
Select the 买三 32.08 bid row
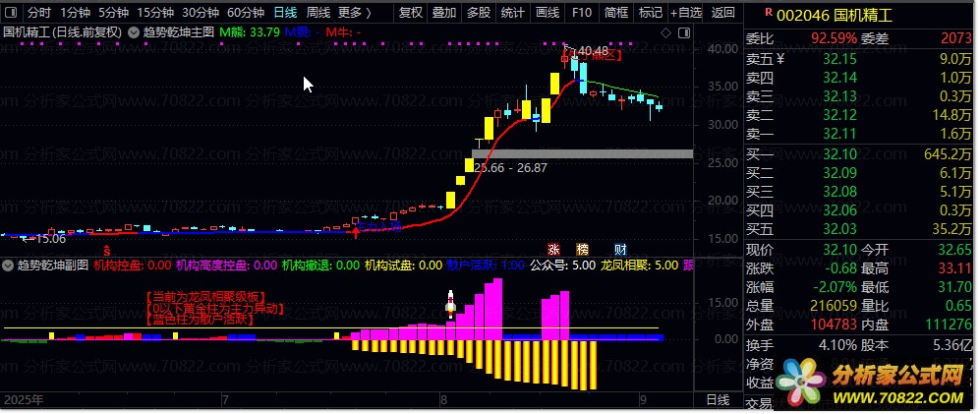point(860,192)
